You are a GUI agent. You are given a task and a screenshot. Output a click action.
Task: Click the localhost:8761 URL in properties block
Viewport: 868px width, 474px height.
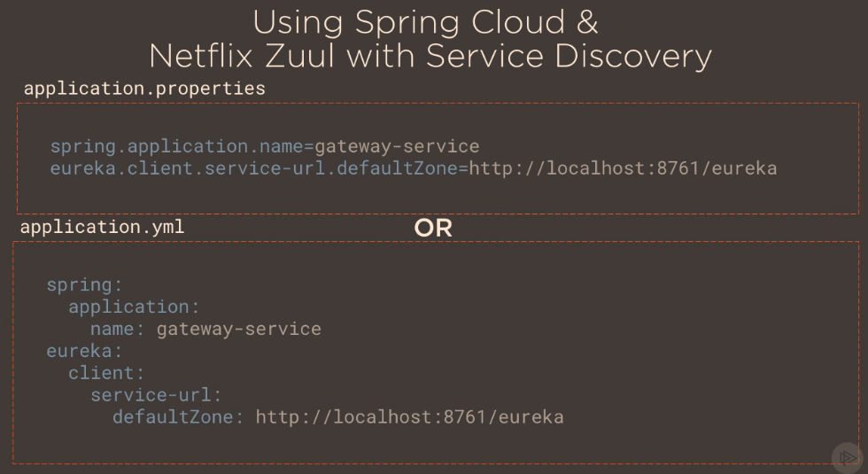(623, 168)
